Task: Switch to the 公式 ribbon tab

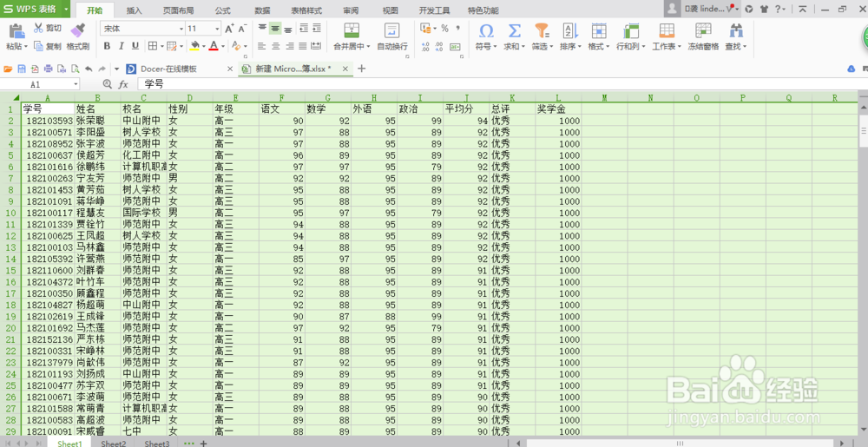Action: tap(222, 10)
